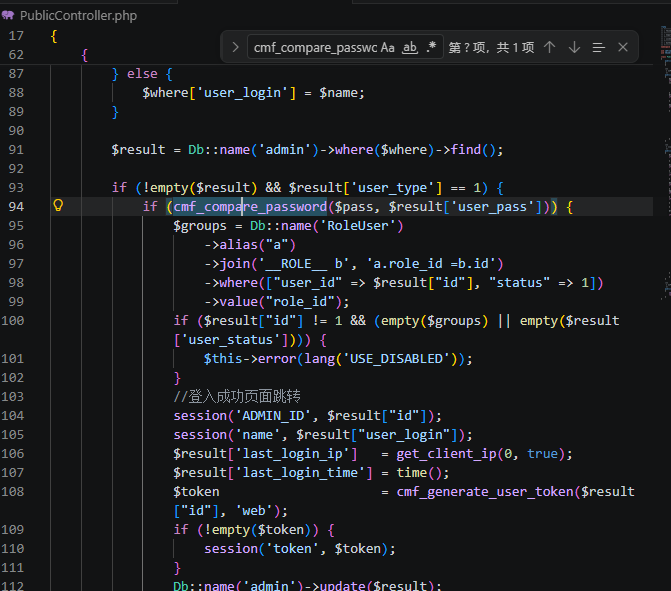Screen dimensions: 671x591
Task: Click time() call on line 107
Action: tap(419, 473)
